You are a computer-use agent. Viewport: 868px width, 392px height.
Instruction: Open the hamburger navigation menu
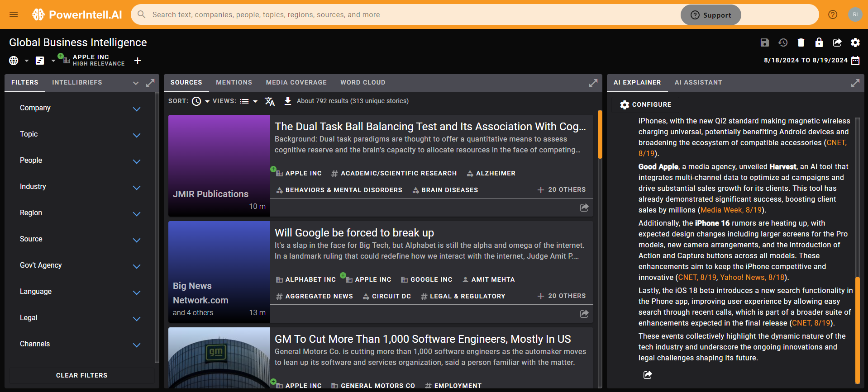coord(14,14)
